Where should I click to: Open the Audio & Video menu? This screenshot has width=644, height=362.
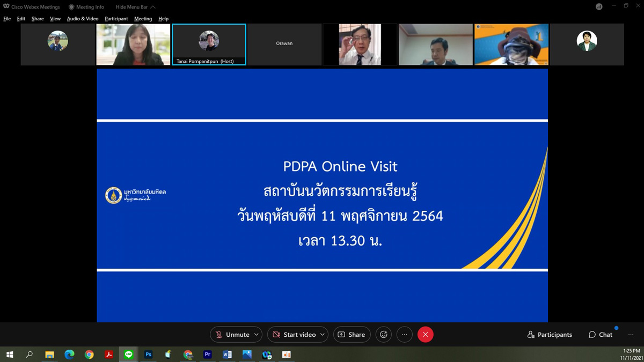coord(83,19)
